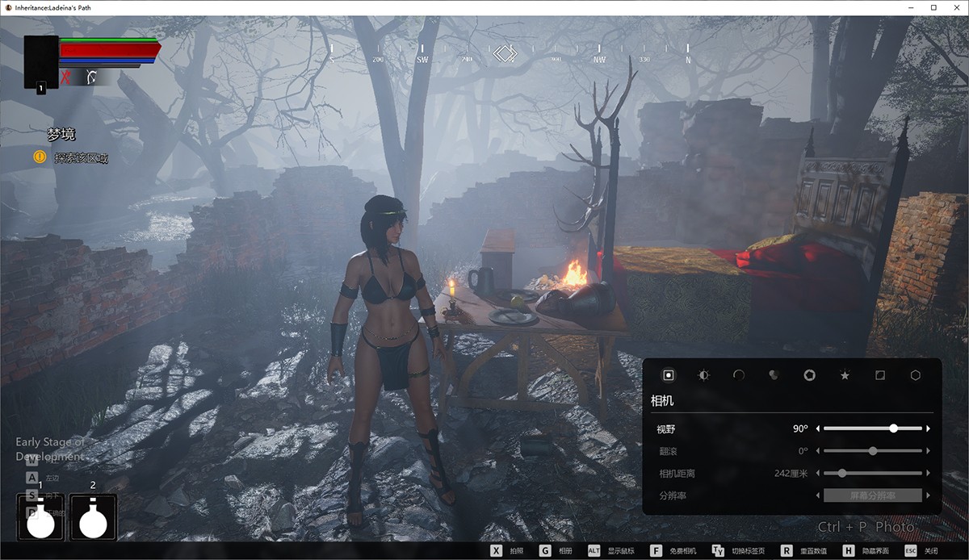Screen dimensions: 969x560
Task: Open the hexagon tab icon
Action: pos(916,375)
